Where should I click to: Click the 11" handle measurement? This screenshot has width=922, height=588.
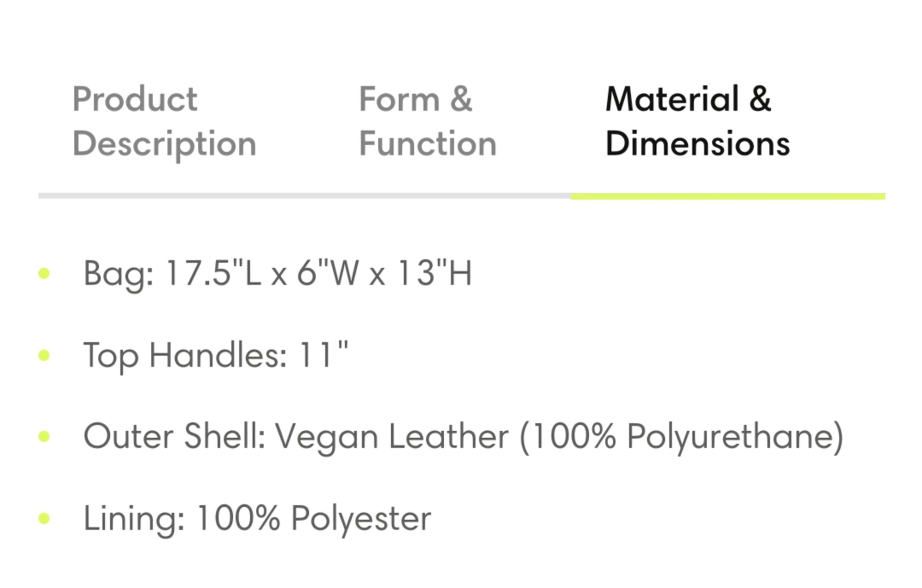324,354
